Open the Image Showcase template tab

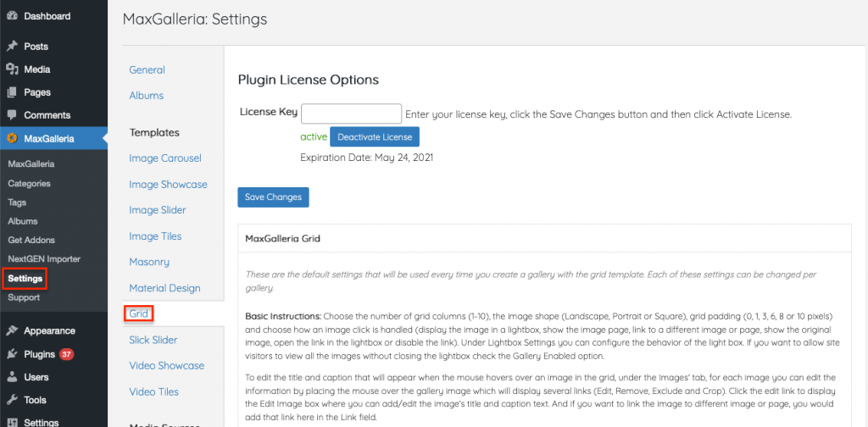click(168, 184)
